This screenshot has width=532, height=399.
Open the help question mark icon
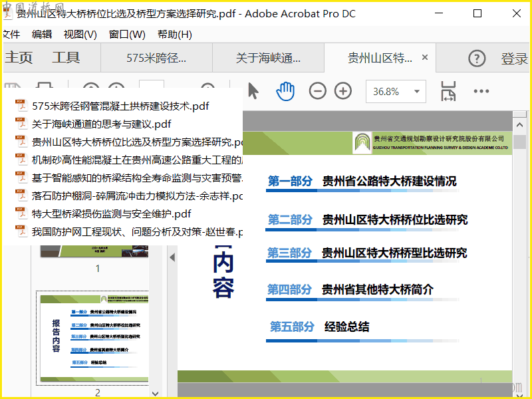(477, 59)
